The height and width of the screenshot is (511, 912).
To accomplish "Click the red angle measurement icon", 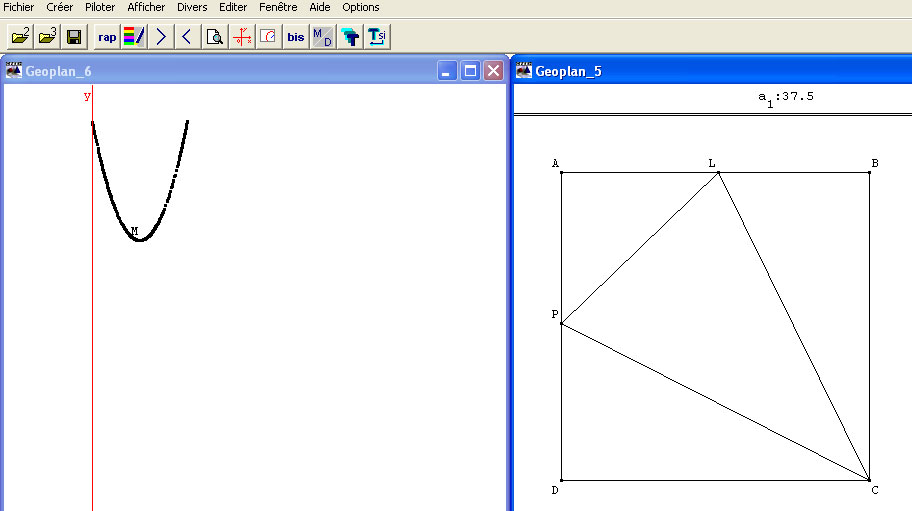I will pyautogui.click(x=268, y=37).
